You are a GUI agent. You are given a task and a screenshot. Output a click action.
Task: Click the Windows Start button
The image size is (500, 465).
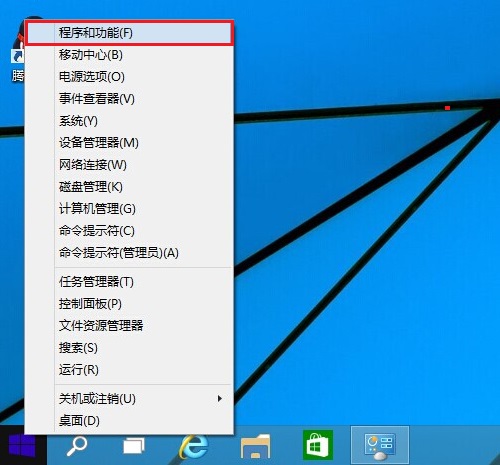[x=22, y=445]
